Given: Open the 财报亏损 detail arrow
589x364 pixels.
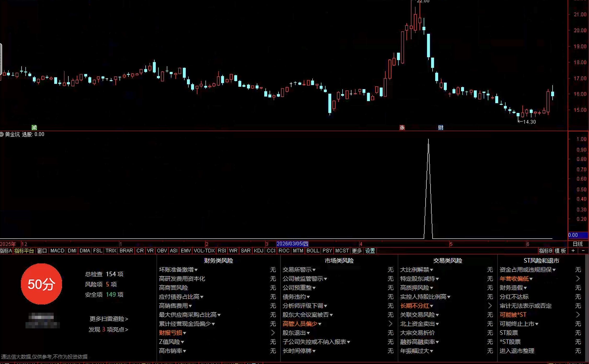Looking at the screenshot, I should (273, 332).
